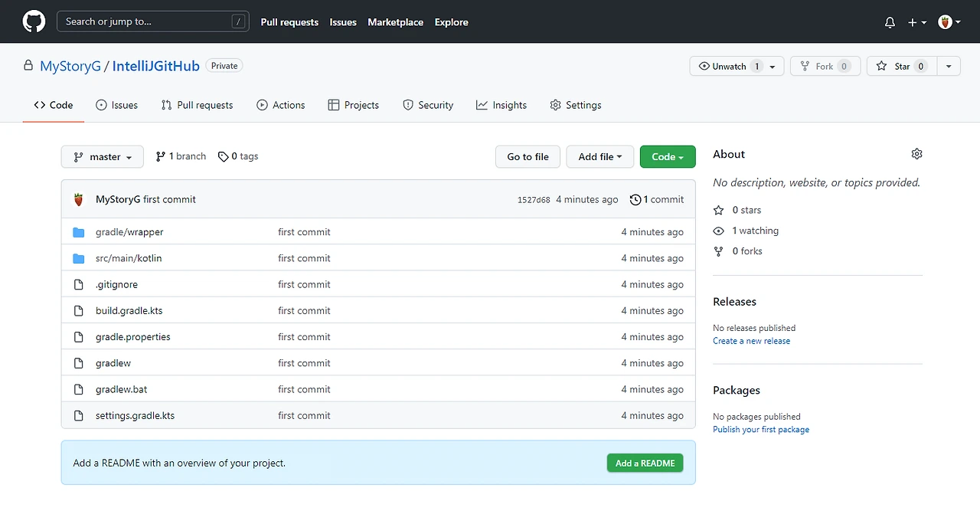The width and height of the screenshot is (980, 511).
Task: Click the build.gradle.kts file icon
Action: [78, 310]
